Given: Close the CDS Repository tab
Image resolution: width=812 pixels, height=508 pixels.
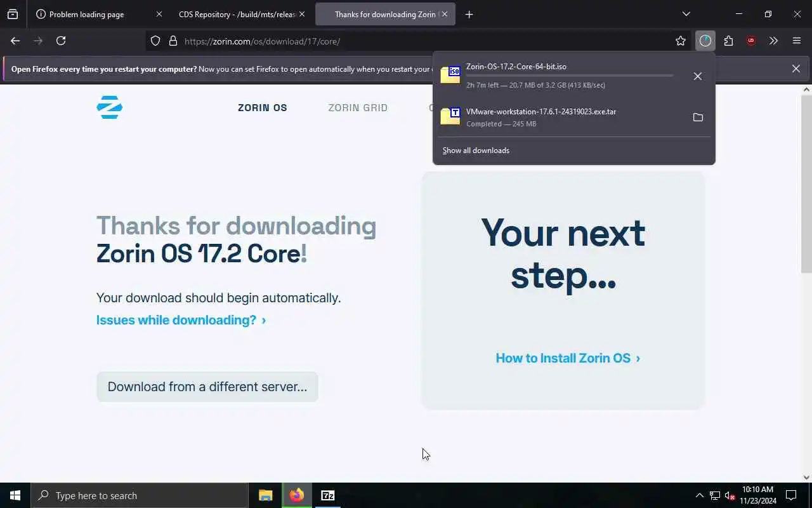Looking at the screenshot, I should (x=302, y=14).
